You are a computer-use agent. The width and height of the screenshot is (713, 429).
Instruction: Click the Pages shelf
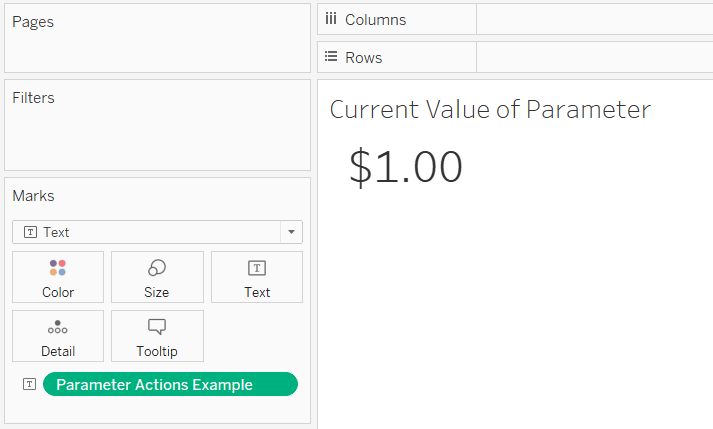[157, 38]
